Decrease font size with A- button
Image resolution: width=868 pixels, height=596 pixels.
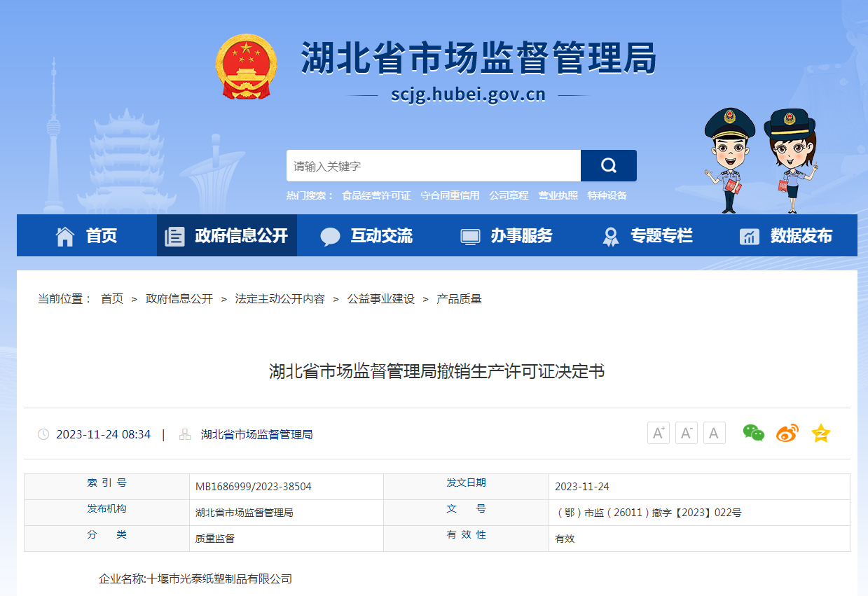coord(687,433)
